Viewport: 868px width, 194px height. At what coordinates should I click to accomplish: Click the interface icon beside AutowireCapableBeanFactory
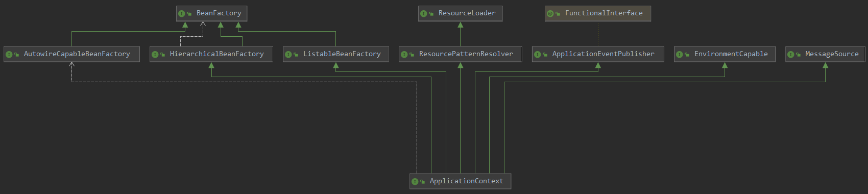(x=9, y=55)
